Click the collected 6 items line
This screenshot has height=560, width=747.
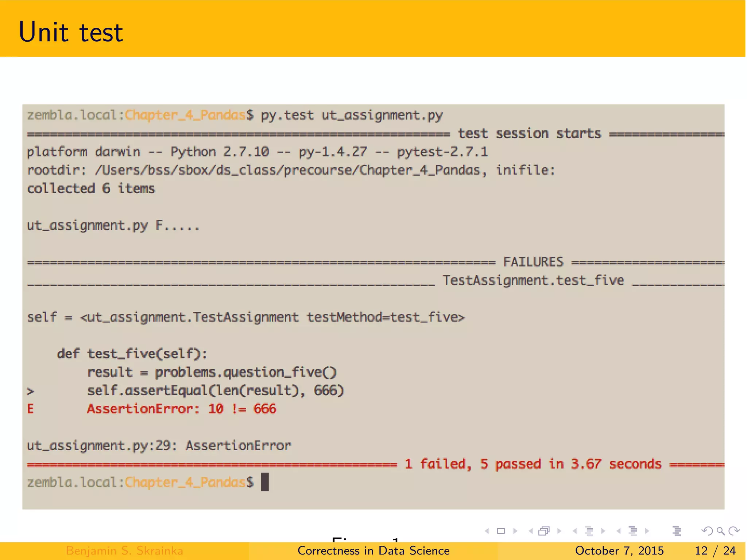[91, 188]
